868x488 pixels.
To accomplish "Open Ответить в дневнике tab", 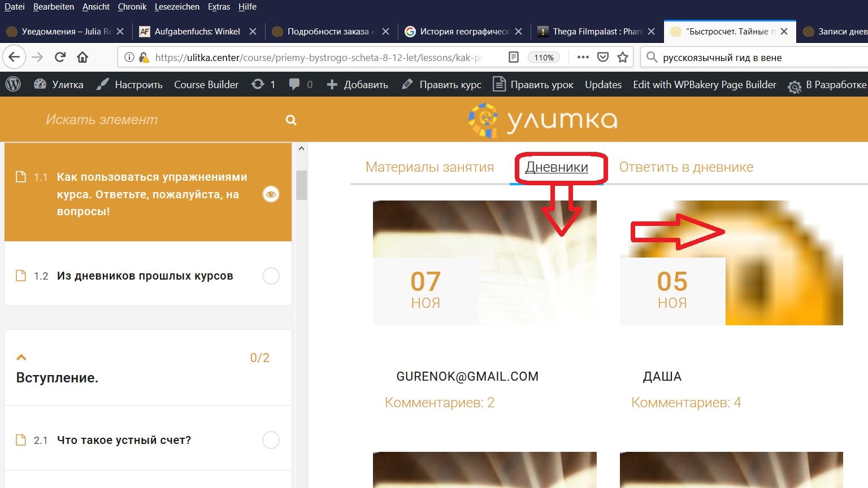I will [686, 167].
